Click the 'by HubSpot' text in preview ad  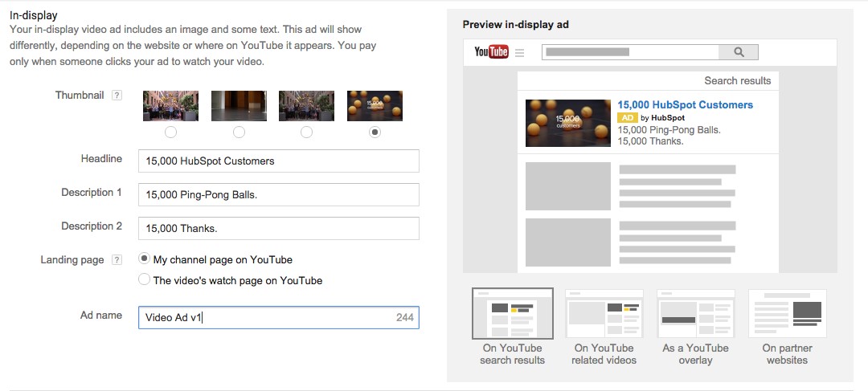point(662,118)
